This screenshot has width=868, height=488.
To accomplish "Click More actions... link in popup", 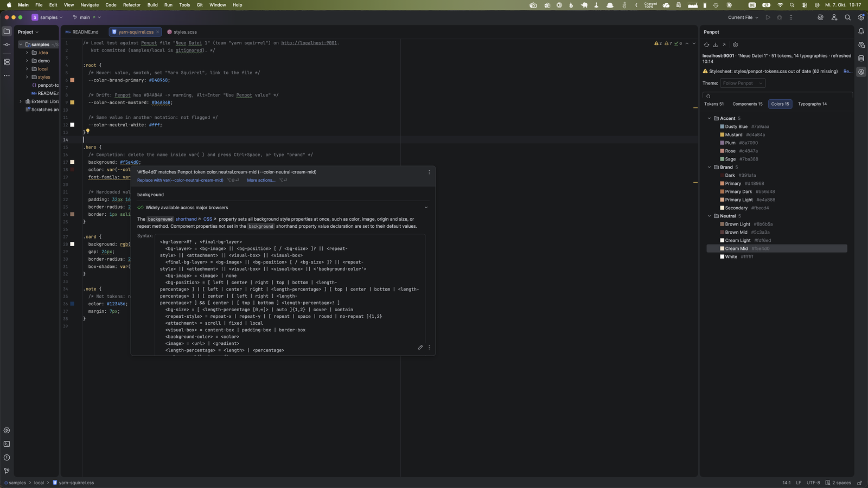I will (261, 180).
